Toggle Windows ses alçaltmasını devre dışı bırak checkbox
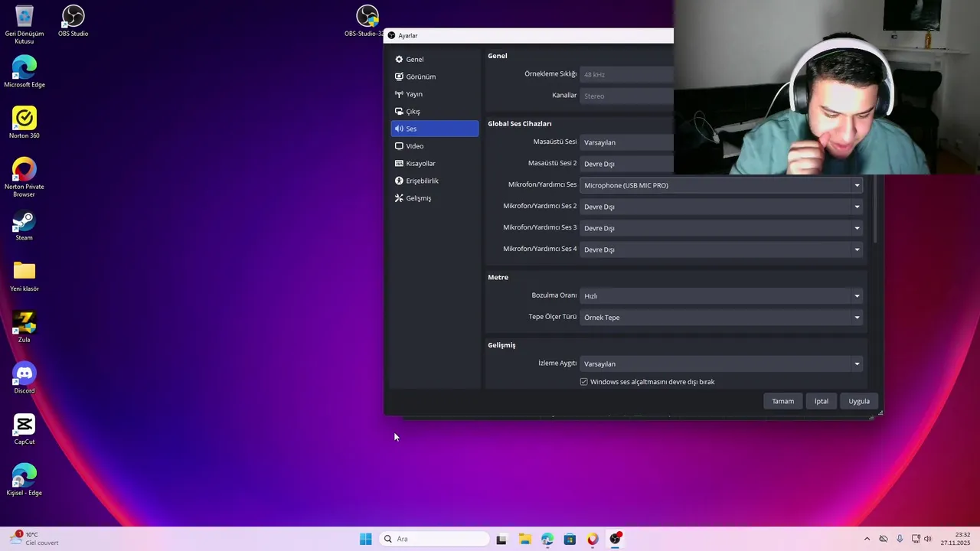This screenshot has width=980, height=551. (x=583, y=382)
